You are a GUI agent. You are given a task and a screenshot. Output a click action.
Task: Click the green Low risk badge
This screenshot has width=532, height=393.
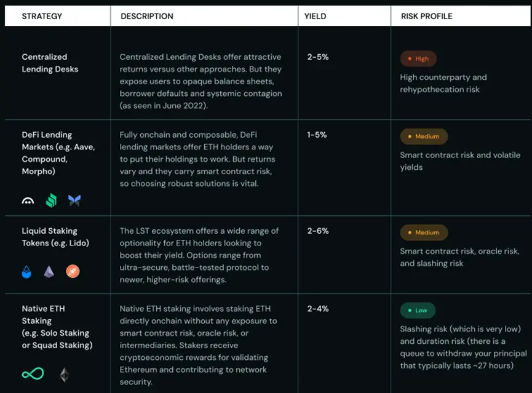pyautogui.click(x=418, y=311)
